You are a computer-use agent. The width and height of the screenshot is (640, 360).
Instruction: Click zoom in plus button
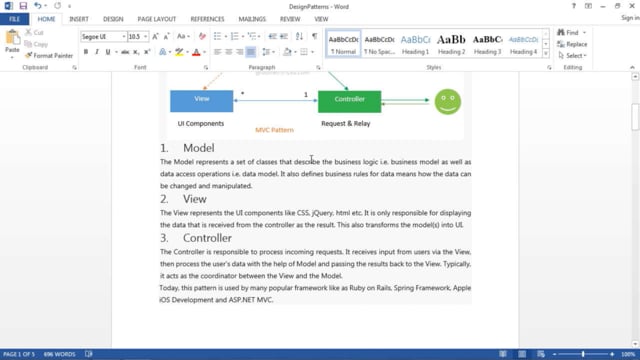(x=612, y=354)
